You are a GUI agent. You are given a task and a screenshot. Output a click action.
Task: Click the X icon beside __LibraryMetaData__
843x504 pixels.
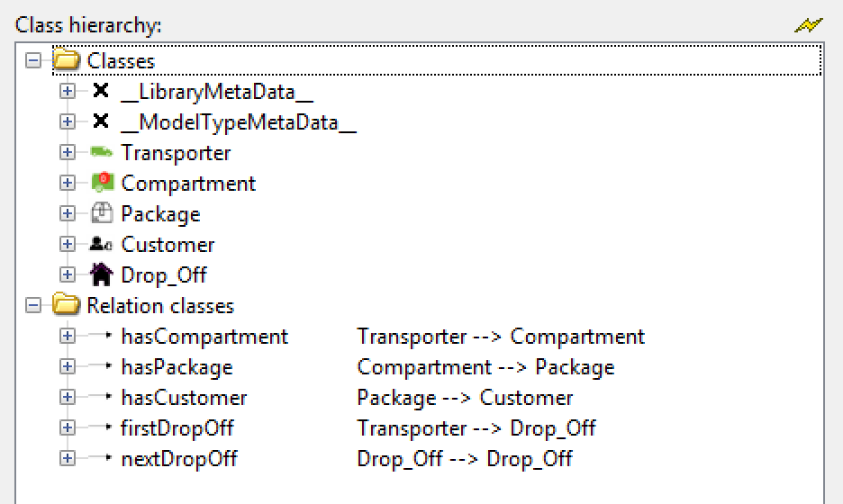101,91
